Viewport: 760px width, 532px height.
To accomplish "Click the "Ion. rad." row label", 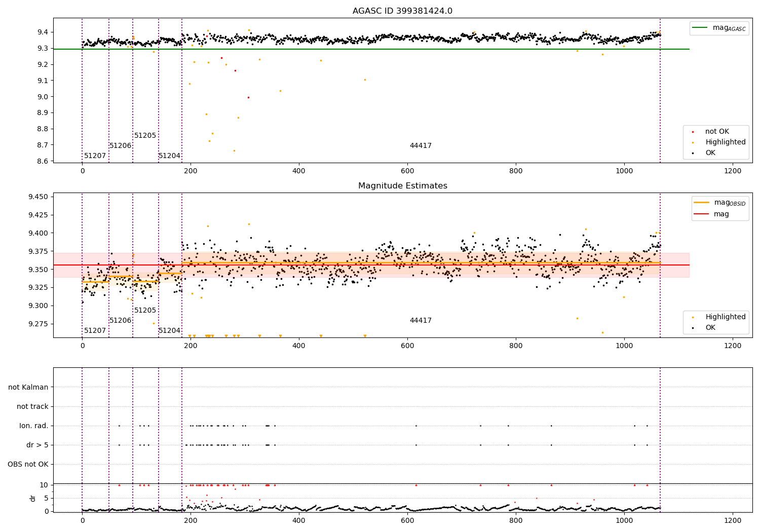I will (x=34, y=426).
